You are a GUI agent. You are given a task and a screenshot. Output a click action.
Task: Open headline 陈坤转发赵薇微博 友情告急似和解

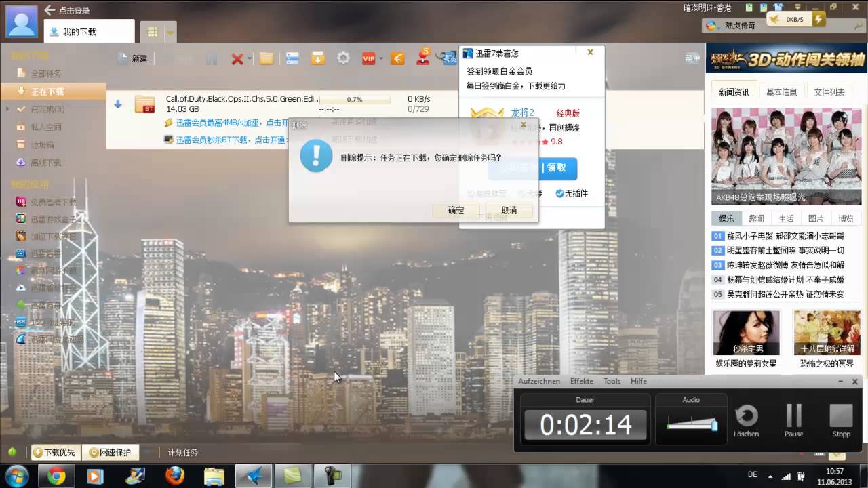point(785,265)
